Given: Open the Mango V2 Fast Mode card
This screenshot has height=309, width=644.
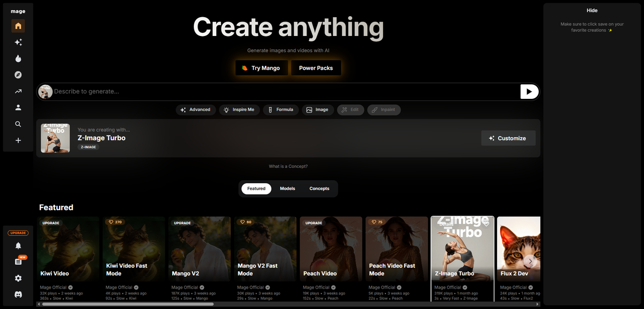Looking at the screenshot, I should (x=265, y=249).
